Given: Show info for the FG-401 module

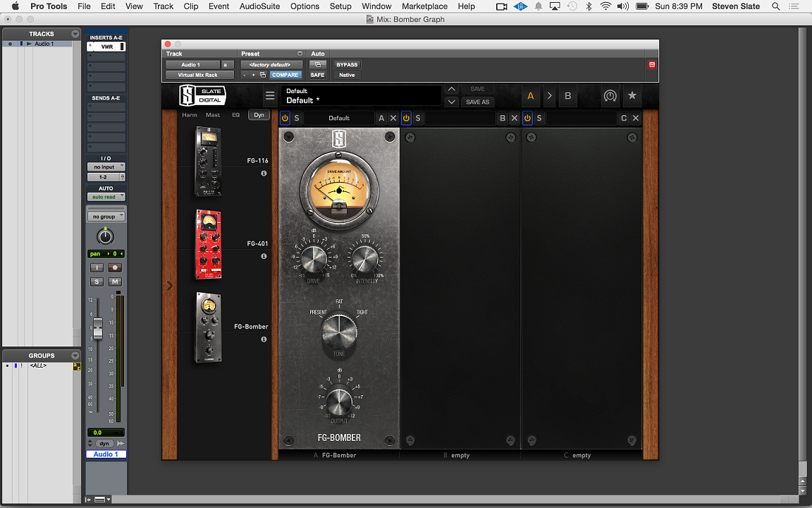Looking at the screenshot, I should click(264, 256).
